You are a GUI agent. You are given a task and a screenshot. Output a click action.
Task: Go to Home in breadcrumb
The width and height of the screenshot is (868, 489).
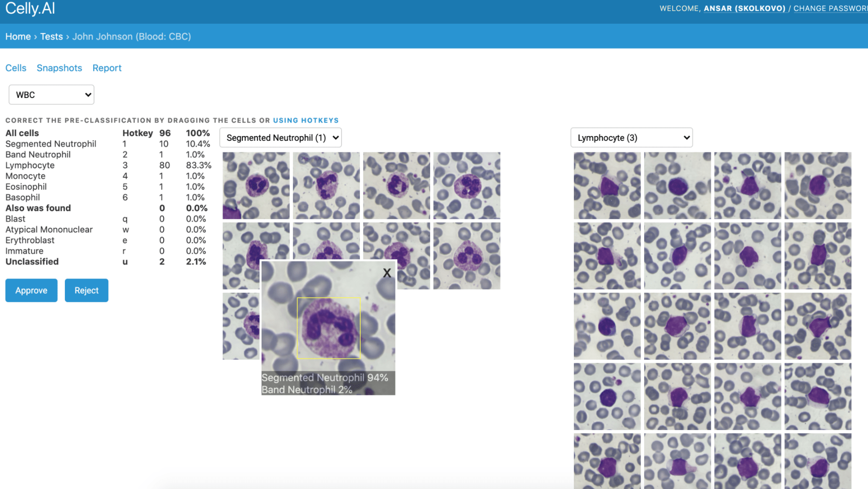point(18,36)
